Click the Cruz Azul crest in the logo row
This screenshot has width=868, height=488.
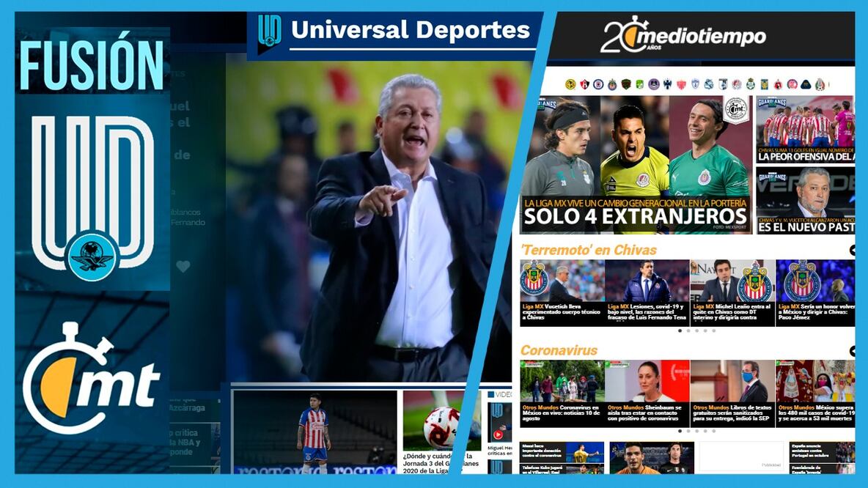(x=597, y=84)
